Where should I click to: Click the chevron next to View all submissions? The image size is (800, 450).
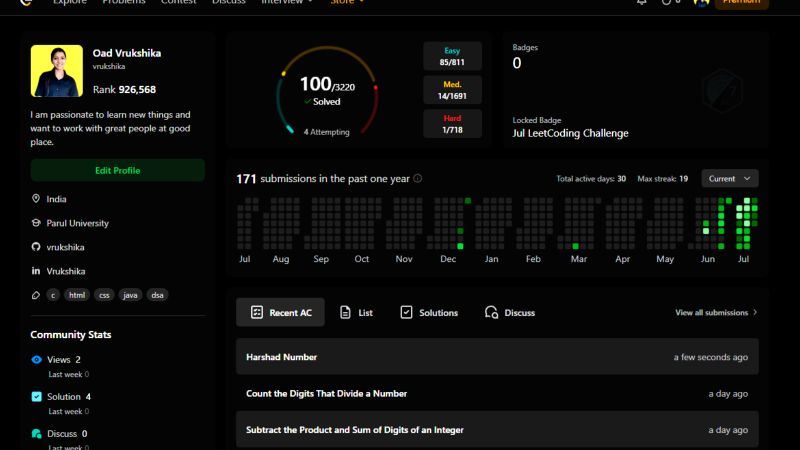(755, 312)
